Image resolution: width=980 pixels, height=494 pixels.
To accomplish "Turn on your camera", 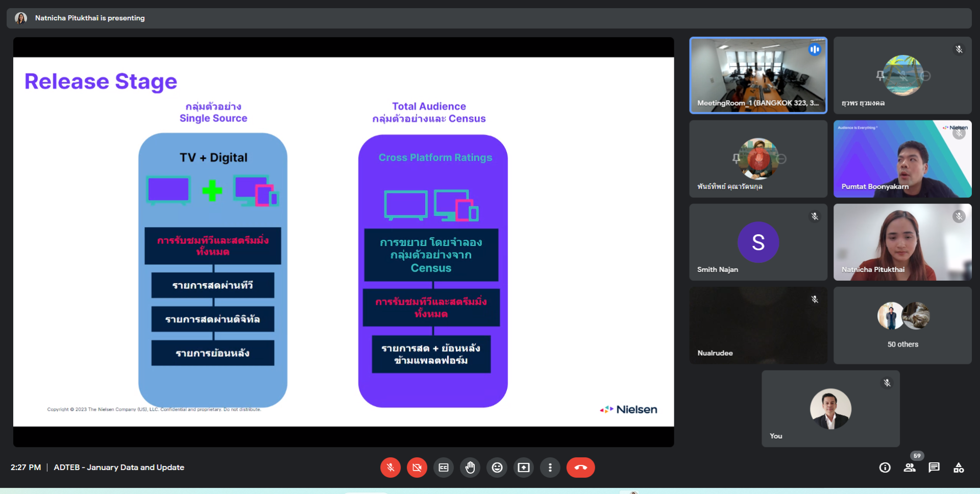I will [x=417, y=467].
